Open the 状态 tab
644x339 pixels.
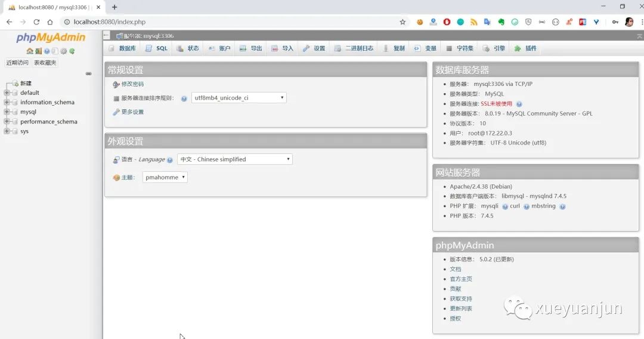click(x=188, y=48)
